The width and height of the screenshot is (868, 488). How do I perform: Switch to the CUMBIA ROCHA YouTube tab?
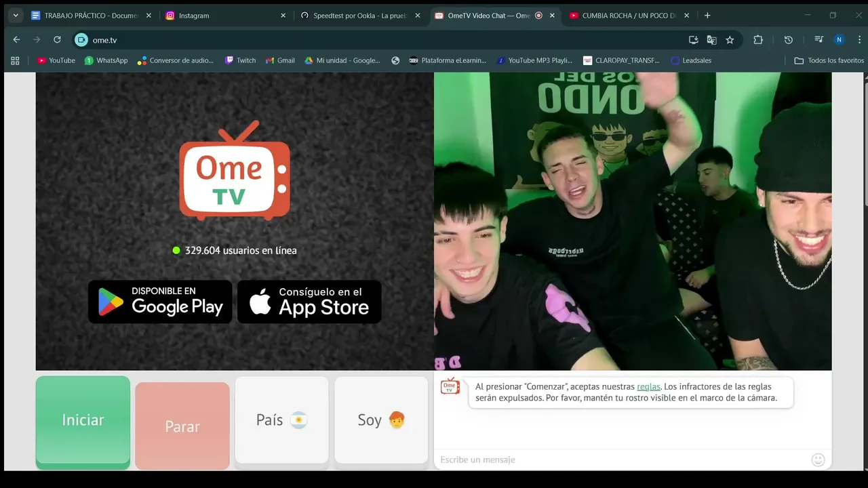point(629,15)
